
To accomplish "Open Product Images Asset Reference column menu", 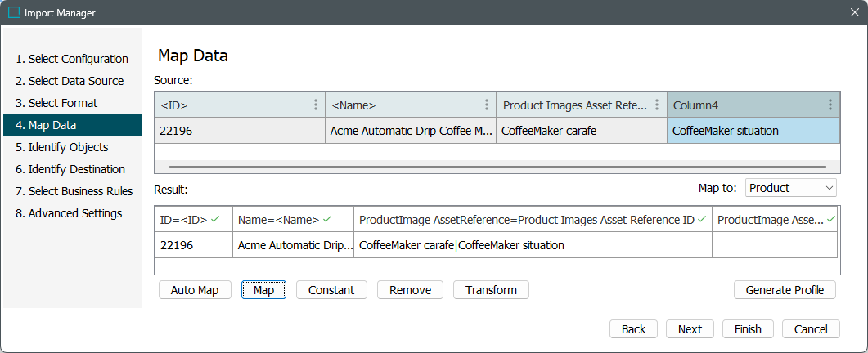I will (x=658, y=105).
